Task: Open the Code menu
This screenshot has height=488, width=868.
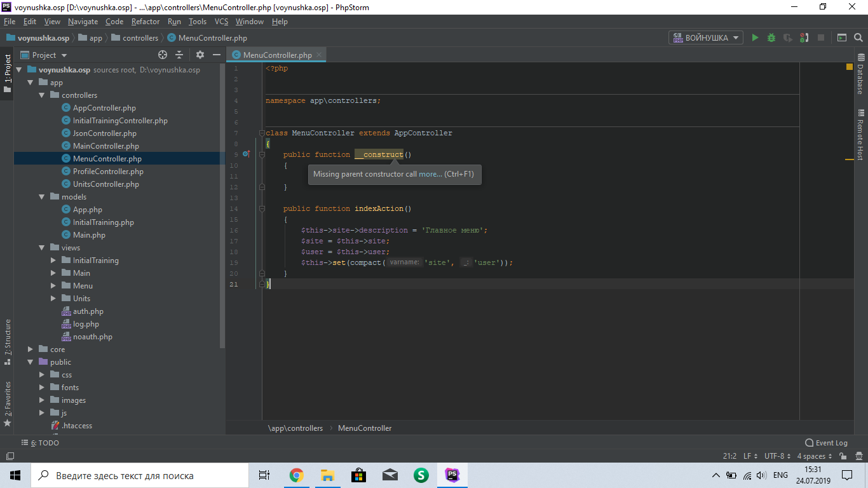Action: [114, 22]
